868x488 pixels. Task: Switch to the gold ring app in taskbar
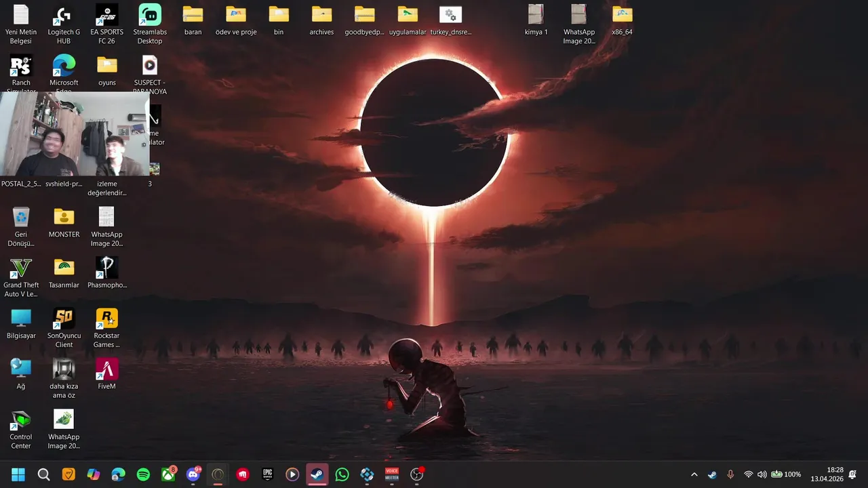(x=218, y=474)
